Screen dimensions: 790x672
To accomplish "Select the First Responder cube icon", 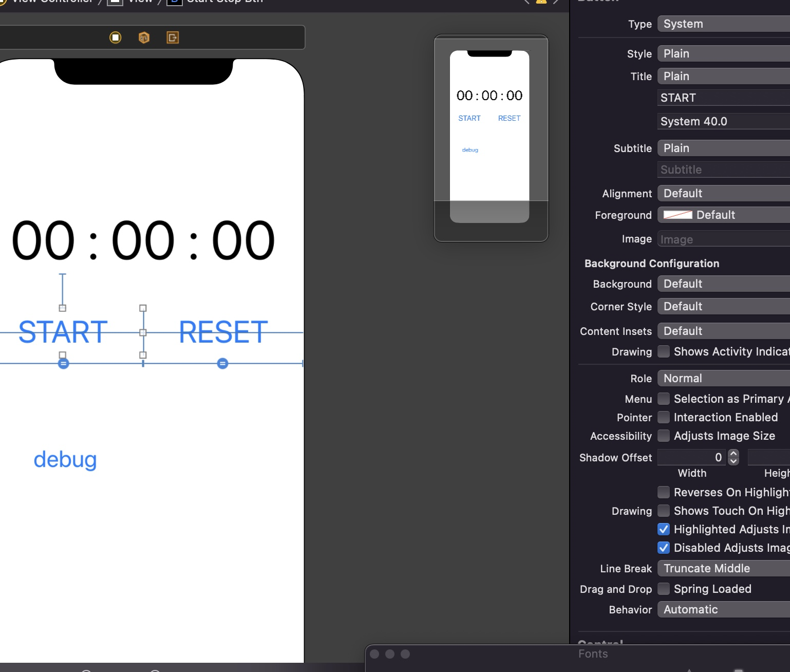I will click(x=144, y=38).
